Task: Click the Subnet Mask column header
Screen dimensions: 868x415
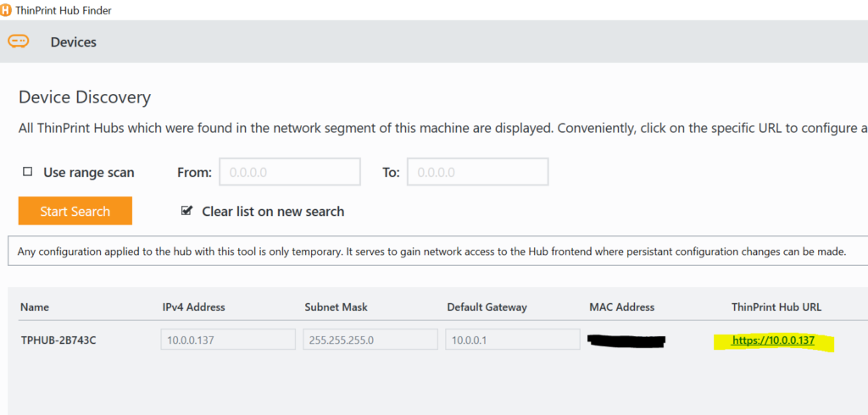Action: [336, 307]
